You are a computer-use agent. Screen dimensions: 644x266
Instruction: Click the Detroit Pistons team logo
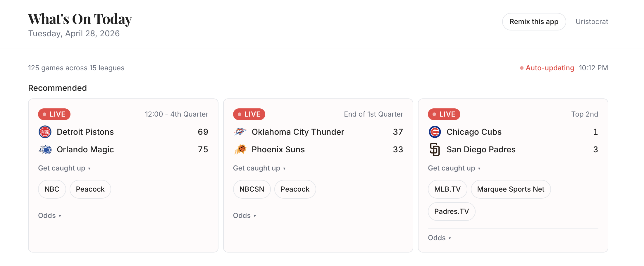45,132
